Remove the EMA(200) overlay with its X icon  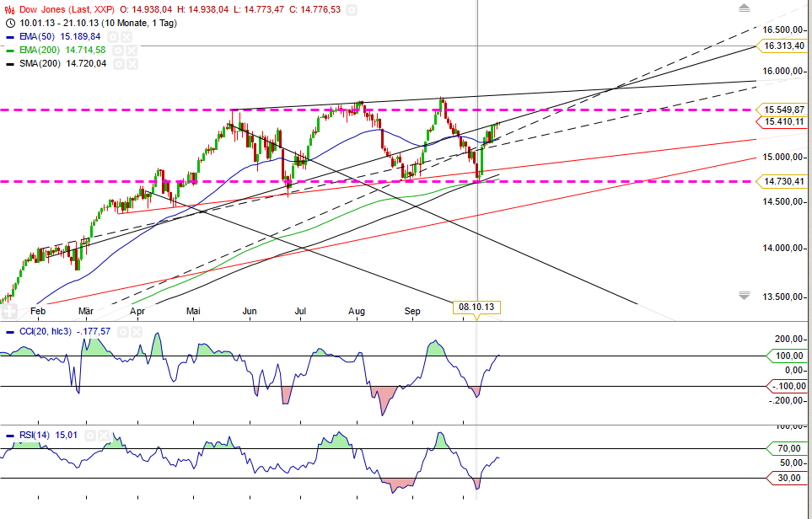(x=132, y=51)
